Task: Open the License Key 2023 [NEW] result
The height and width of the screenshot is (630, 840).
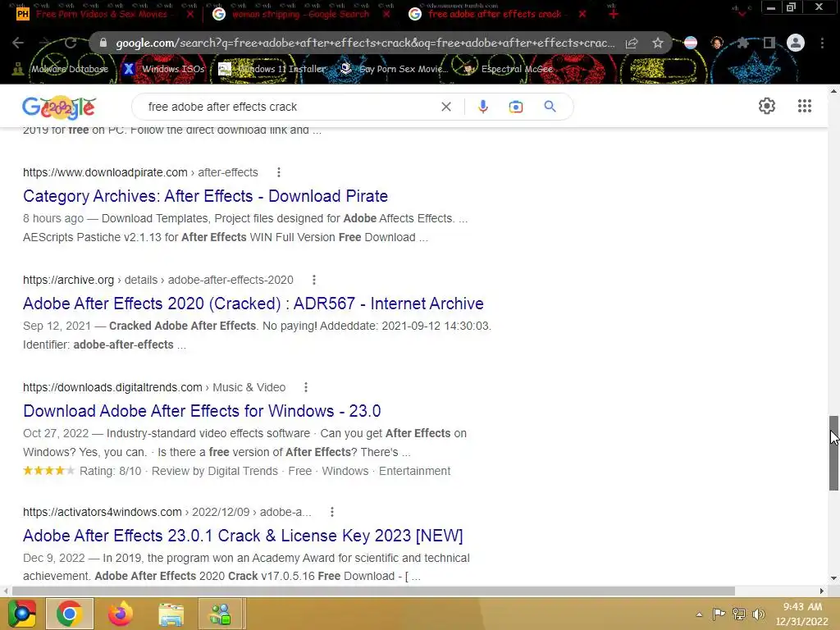Action: (x=243, y=536)
